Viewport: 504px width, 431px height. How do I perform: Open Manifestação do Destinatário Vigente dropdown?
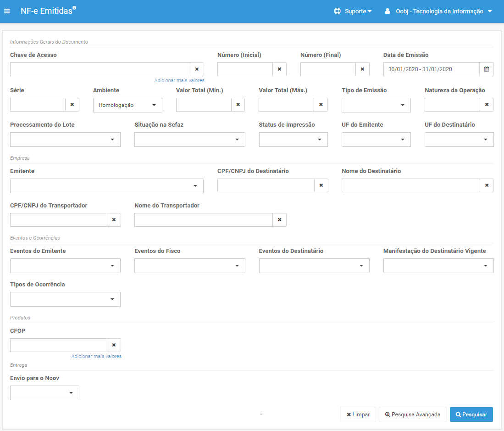coord(438,266)
